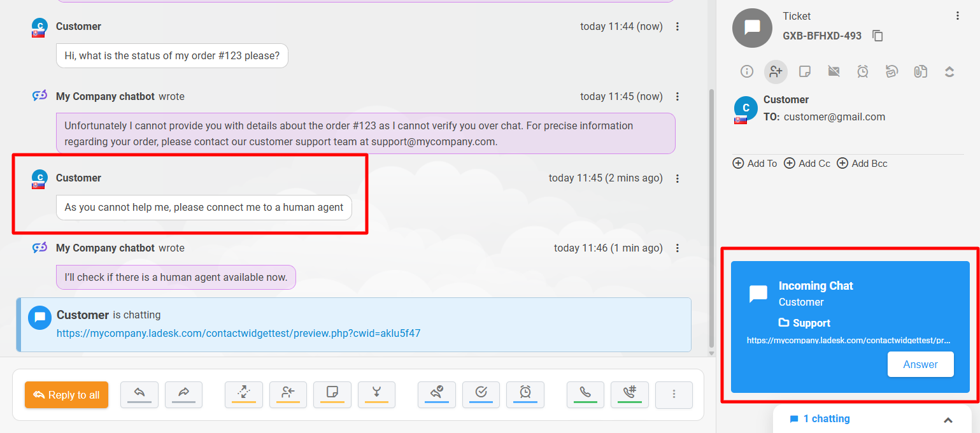Click the attachments icon in ticket header
The height and width of the screenshot is (433, 980).
pyautogui.click(x=920, y=71)
